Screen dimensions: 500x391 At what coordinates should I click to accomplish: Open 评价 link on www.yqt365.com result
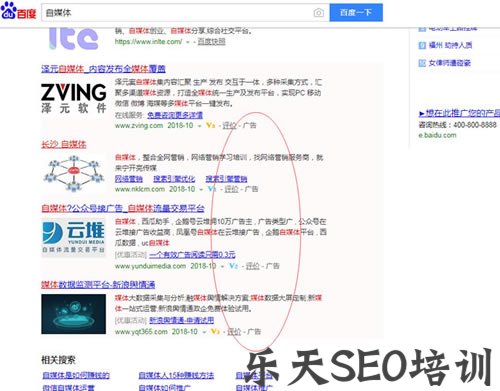tap(234, 332)
